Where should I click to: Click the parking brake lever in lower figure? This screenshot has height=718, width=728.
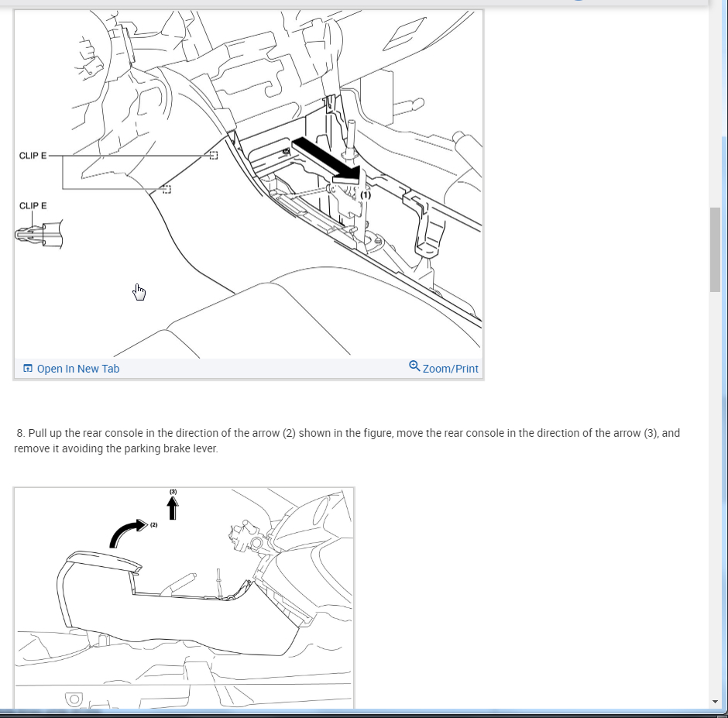(x=178, y=584)
